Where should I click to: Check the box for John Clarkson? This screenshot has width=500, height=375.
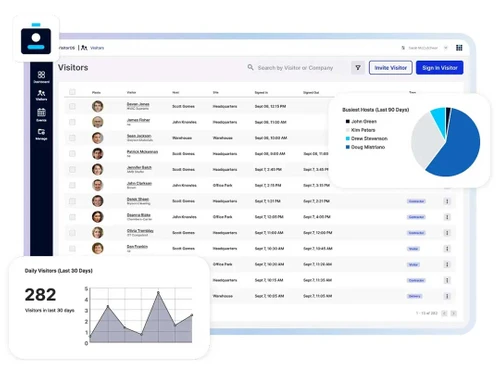click(x=72, y=185)
